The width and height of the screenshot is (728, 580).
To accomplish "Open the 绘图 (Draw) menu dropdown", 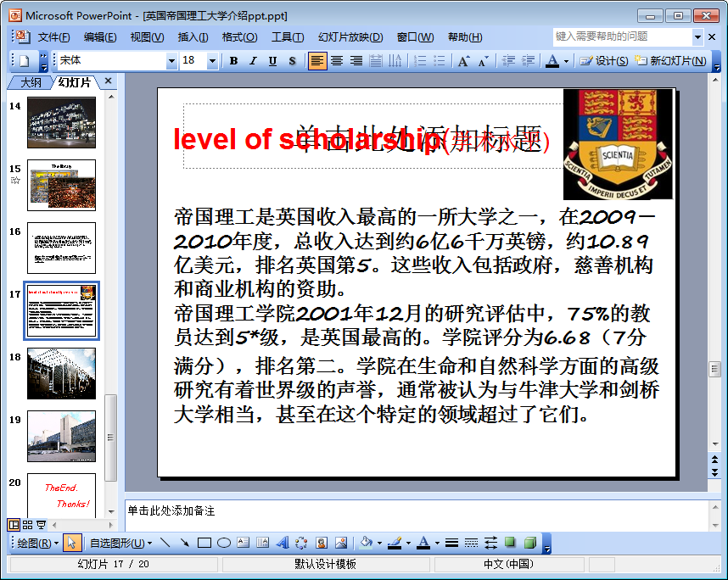I will point(37,543).
